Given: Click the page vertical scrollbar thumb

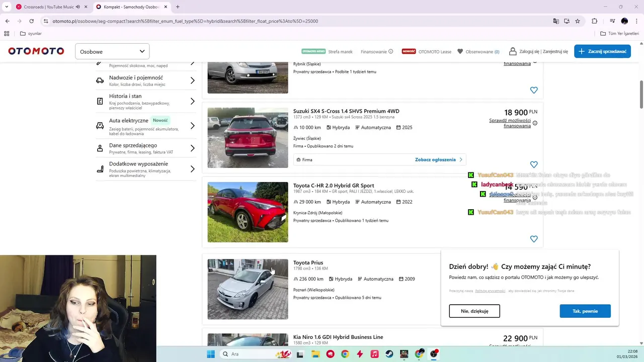Looking at the screenshot, I should tap(641, 94).
